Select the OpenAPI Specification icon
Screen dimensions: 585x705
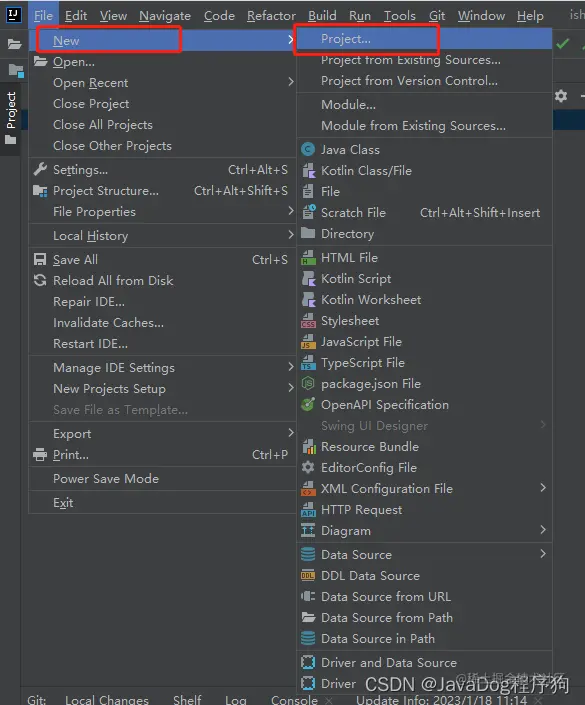click(308, 405)
